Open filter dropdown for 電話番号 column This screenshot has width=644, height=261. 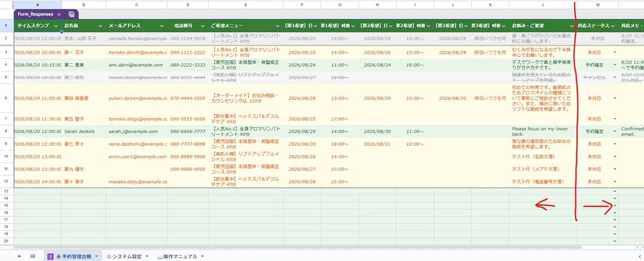click(x=204, y=25)
